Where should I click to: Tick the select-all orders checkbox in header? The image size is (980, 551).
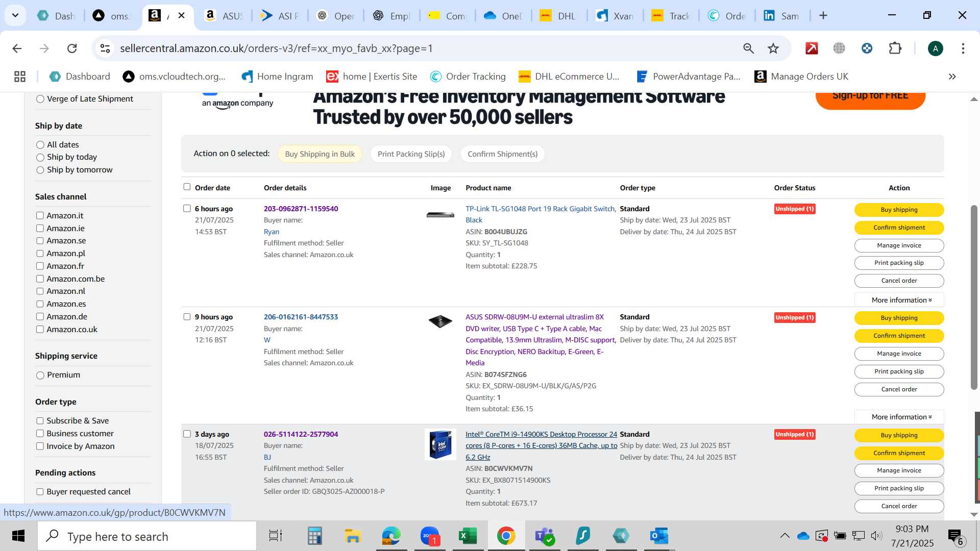(187, 187)
